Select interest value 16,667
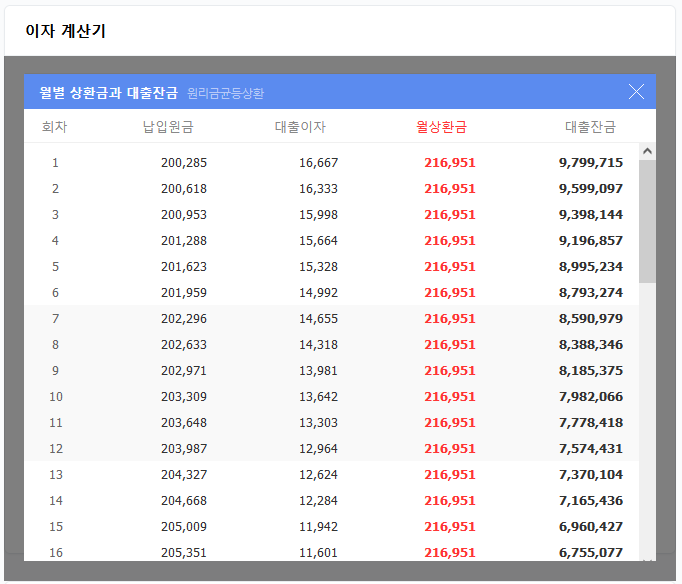The width and height of the screenshot is (682, 584). point(318,163)
